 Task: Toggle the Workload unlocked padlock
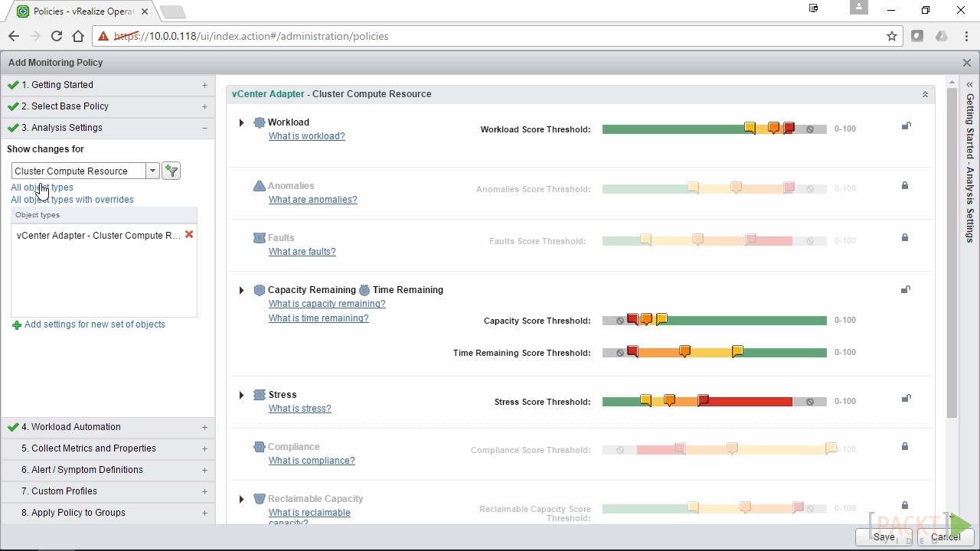pos(906,126)
